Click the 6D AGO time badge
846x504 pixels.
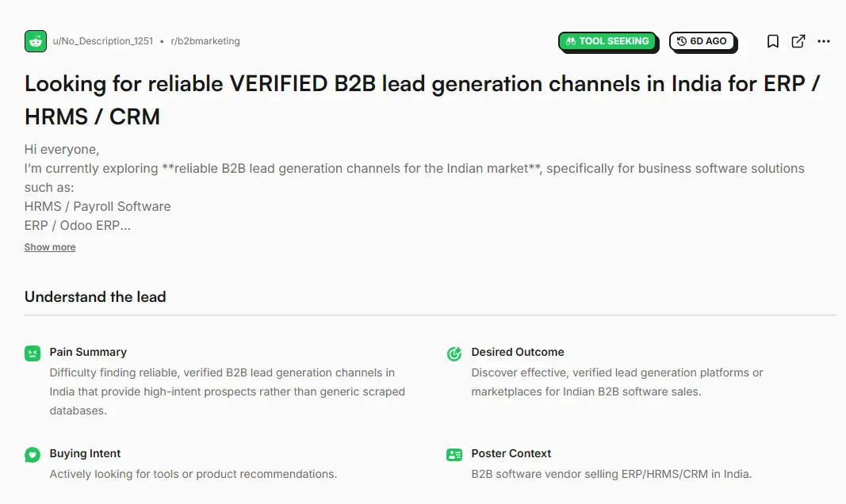tap(702, 41)
